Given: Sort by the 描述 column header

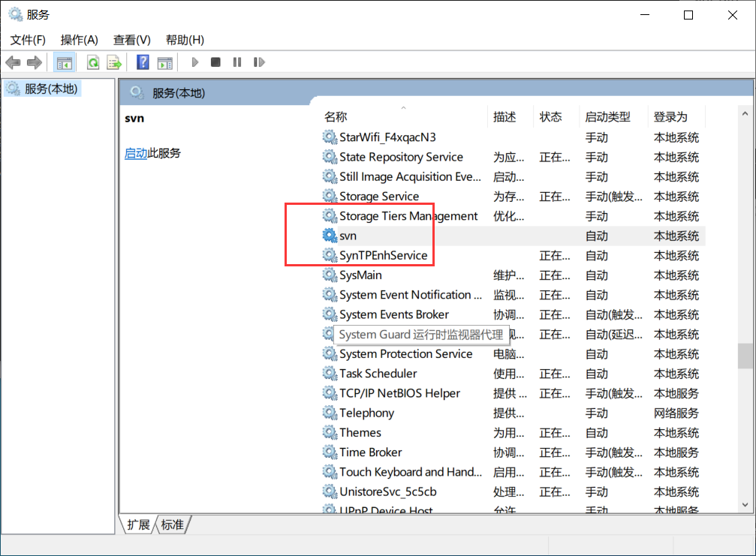Looking at the screenshot, I should (505, 116).
